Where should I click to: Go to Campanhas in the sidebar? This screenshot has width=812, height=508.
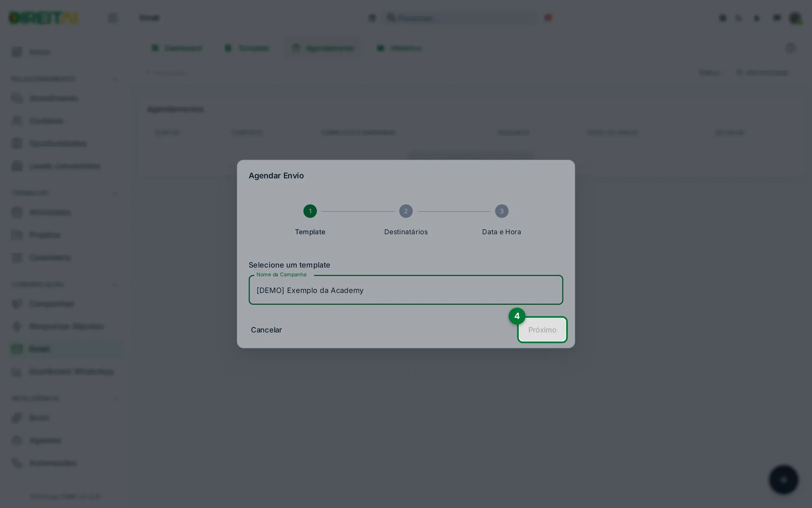click(x=43, y=304)
